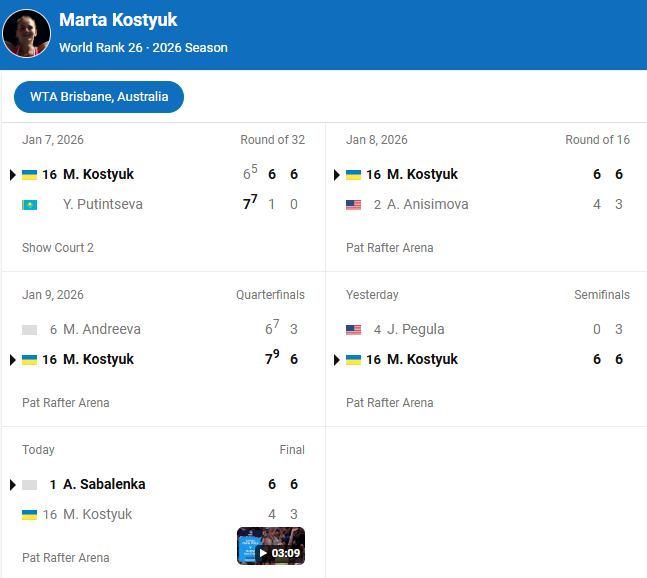The image size is (647, 578).
Task: Click winner arrow beside A. Sabalenka
Action: click(13, 485)
